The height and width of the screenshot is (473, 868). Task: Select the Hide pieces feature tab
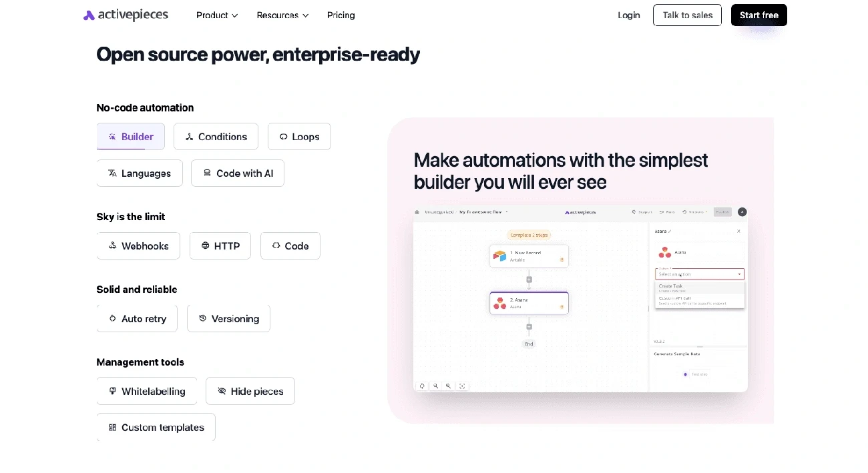[250, 391]
